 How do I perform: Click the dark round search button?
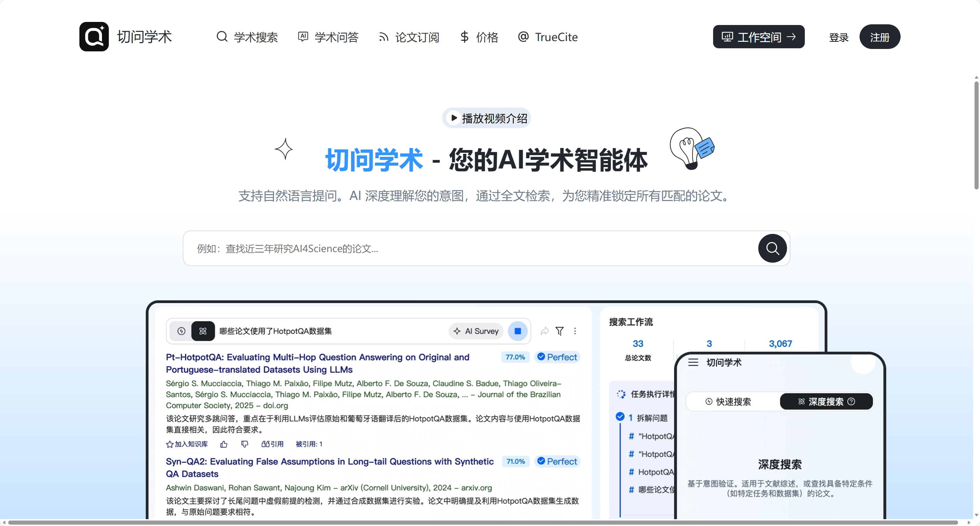772,248
